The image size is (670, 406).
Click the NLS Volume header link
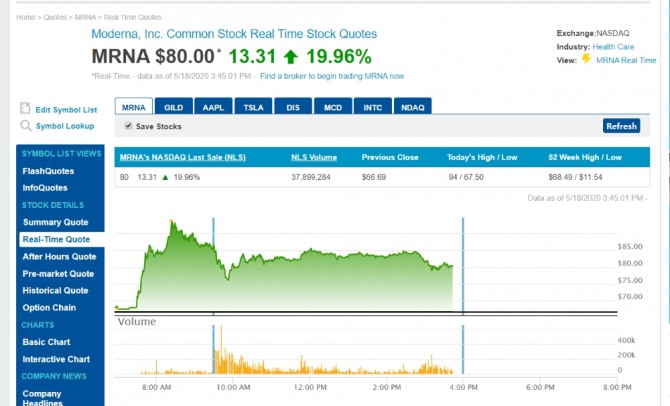click(314, 157)
